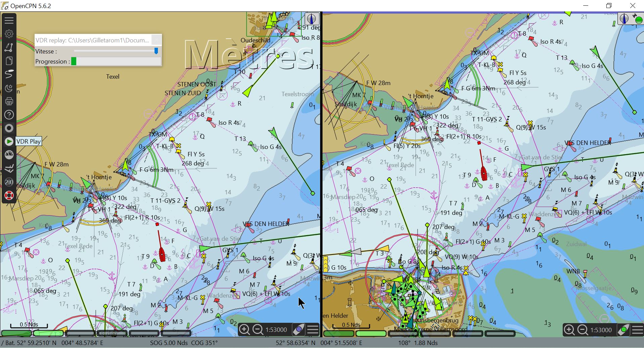Viewport: 644px width, 348px height.
Task: Click the Bat. latitude 52° 59.2510' N
Action: 31,343
